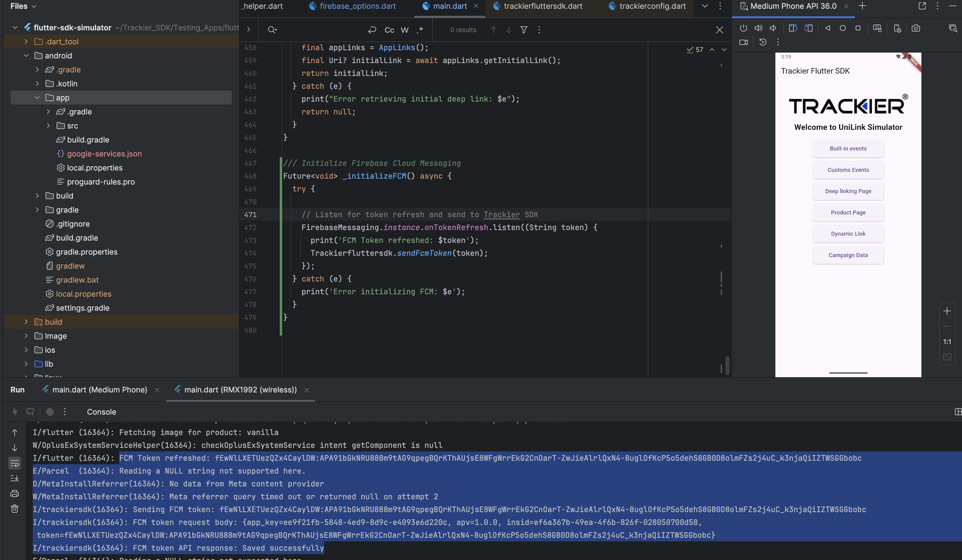
Task: Clear console output with trash icon
Action: pyautogui.click(x=15, y=508)
